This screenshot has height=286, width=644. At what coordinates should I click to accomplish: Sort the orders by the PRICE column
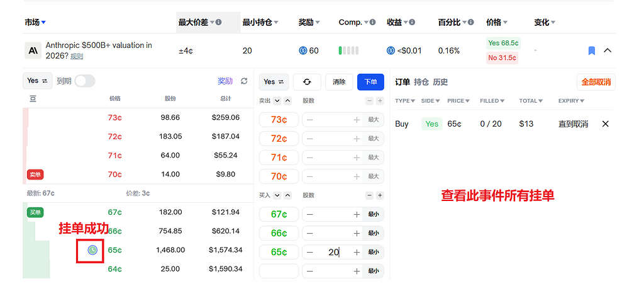pyautogui.click(x=458, y=101)
